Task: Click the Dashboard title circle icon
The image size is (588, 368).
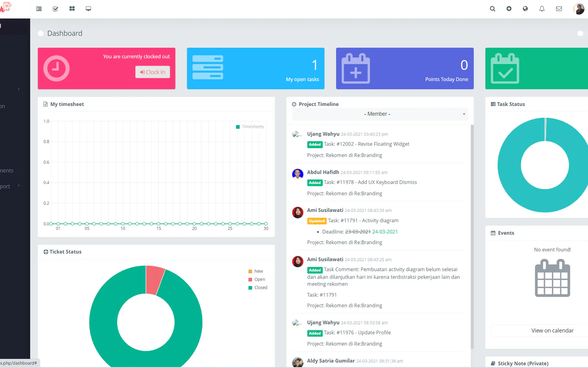Action: click(x=41, y=33)
